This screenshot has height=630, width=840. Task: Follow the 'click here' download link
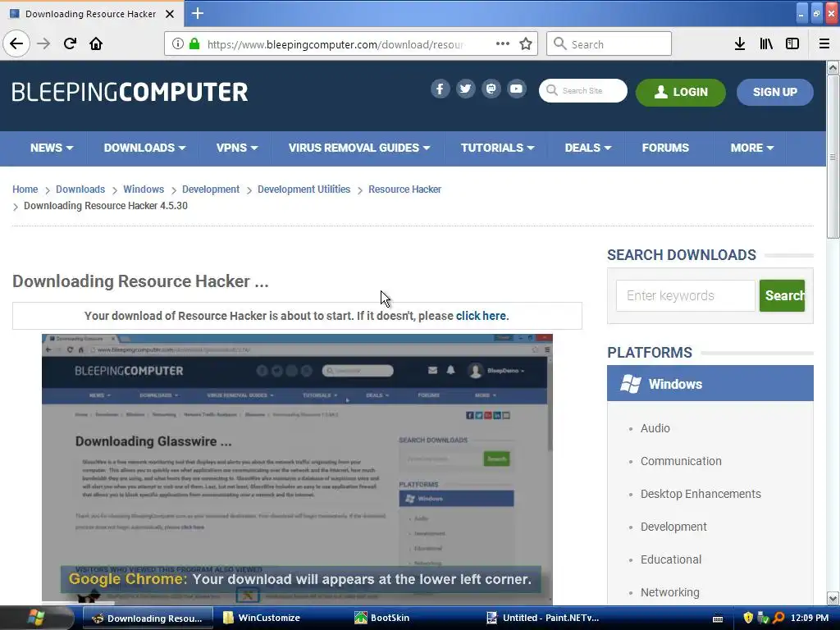point(481,316)
